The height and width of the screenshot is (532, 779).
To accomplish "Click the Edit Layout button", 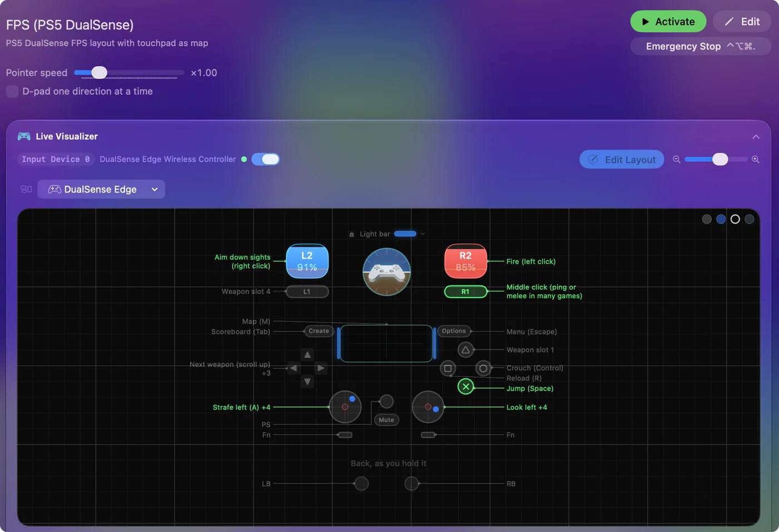I will [x=622, y=160].
